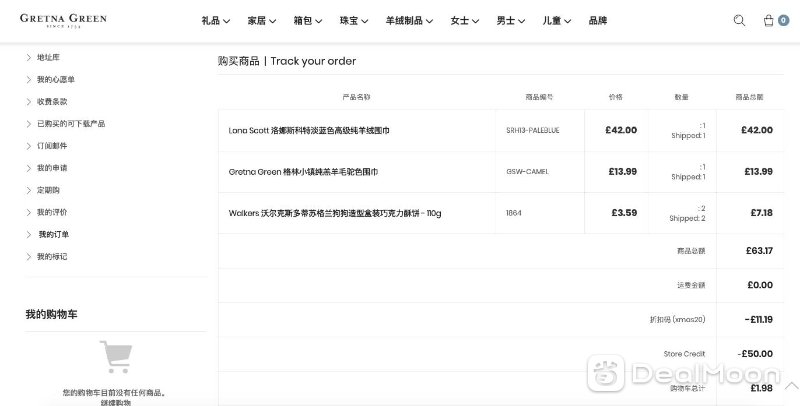800x406 pixels.
Task: Expand the 儿童 menu
Action: 557,20
